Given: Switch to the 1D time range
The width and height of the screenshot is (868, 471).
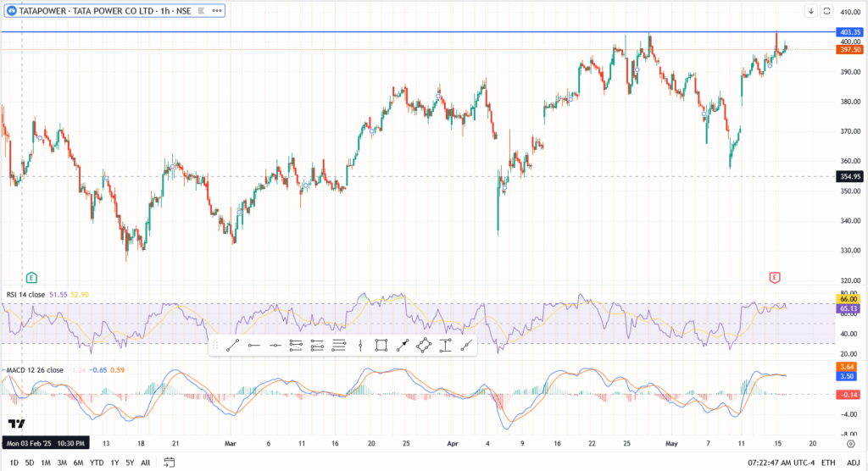Looking at the screenshot, I should (x=14, y=463).
